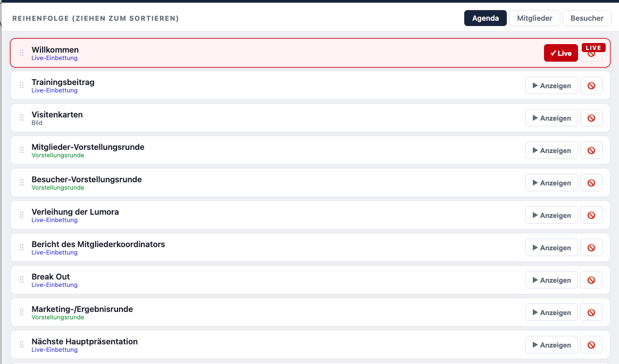619x364 pixels.
Task: Click Anzeigen for Besucher-Vorstellungsrunde
Action: tap(551, 183)
